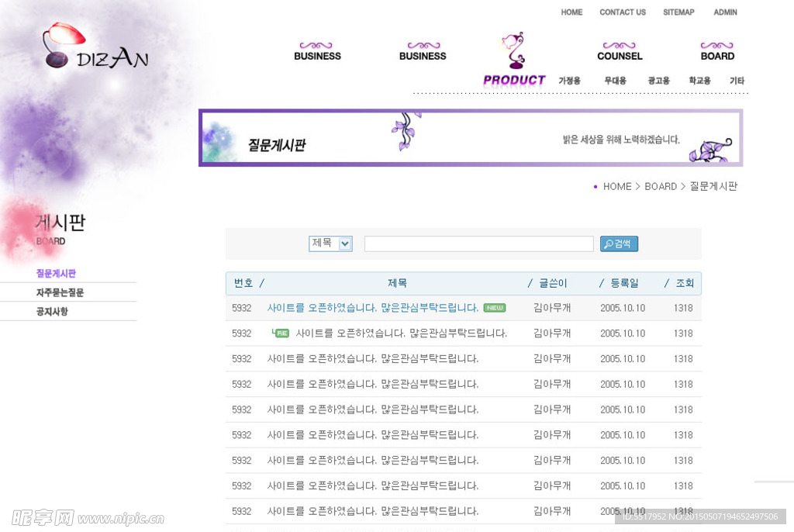794x532 pixels.
Task: Click the green RE reply icon
Action: point(281,333)
